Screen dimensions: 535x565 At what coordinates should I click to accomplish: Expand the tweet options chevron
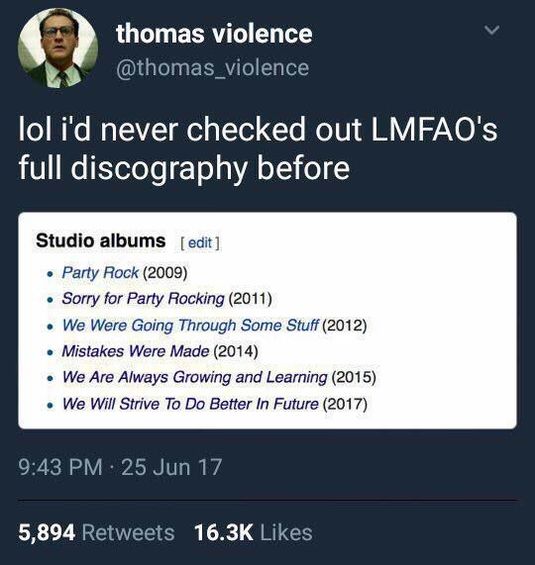click(x=491, y=30)
